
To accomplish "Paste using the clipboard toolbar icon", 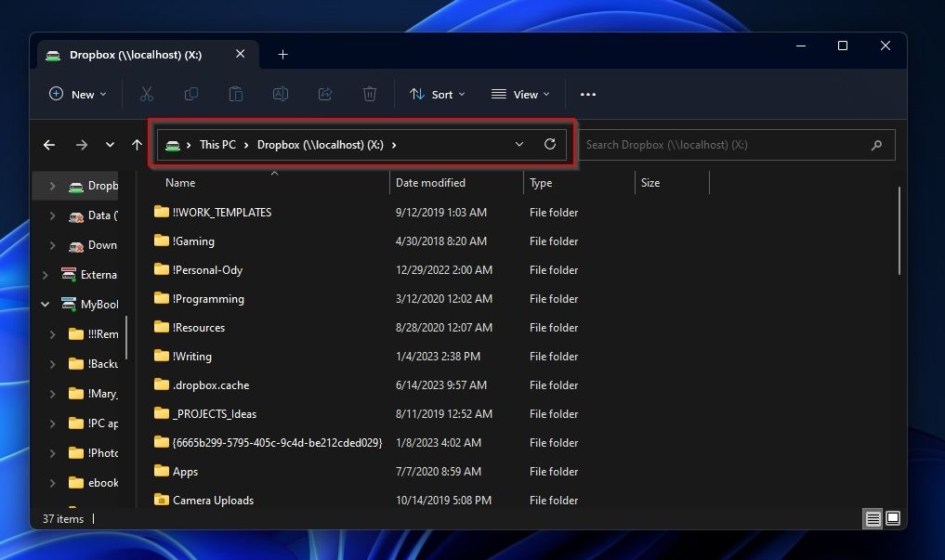I will [236, 94].
